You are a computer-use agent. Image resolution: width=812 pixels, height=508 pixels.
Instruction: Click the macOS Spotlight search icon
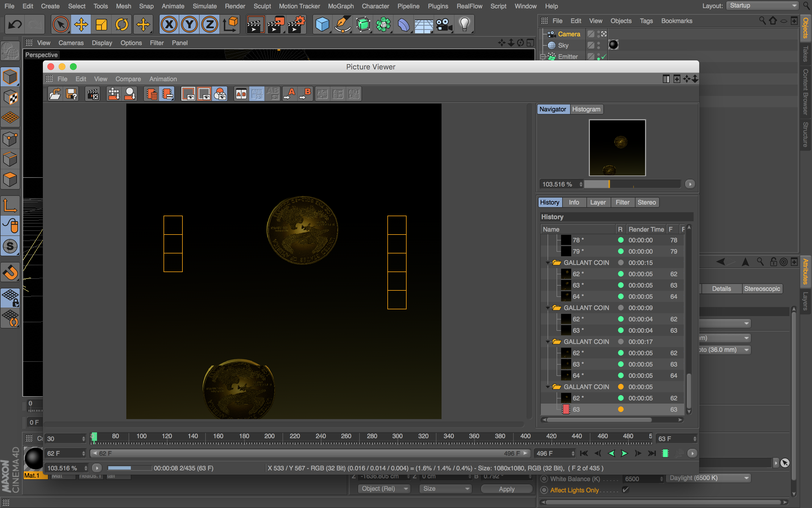[806, 6]
